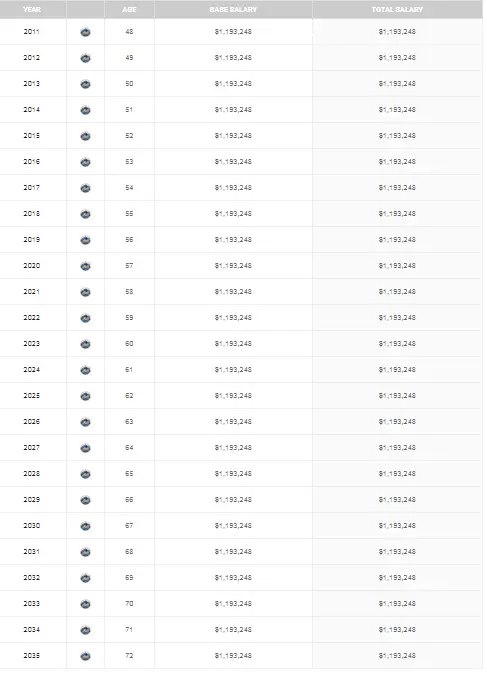Click the Mets logo in 2014 row

(x=85, y=110)
